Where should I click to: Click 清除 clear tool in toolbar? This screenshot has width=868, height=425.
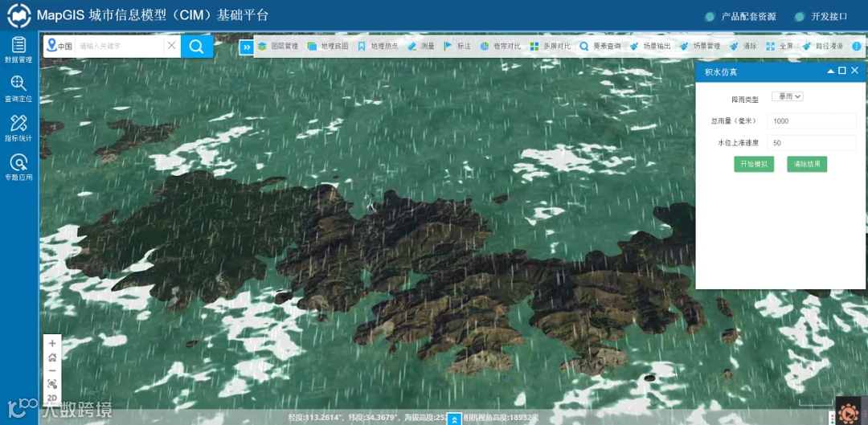click(743, 47)
